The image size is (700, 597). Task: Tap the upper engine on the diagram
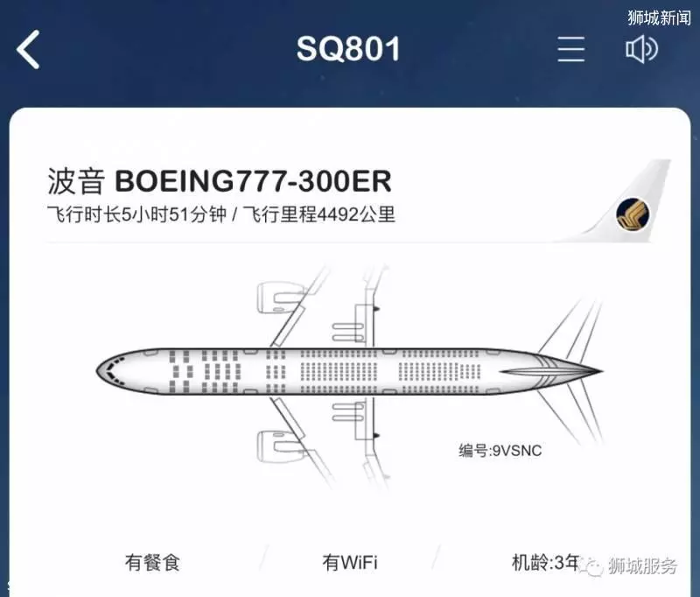277,298
